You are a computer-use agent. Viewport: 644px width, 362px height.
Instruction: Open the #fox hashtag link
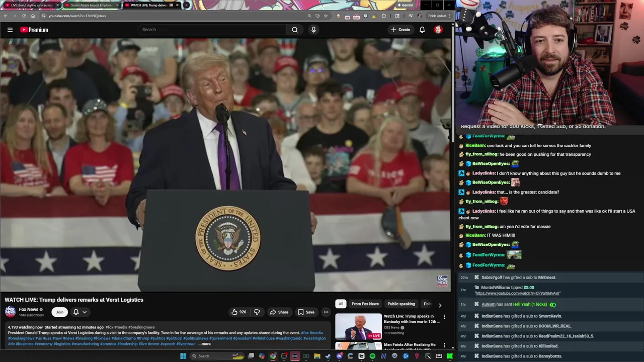click(305, 333)
